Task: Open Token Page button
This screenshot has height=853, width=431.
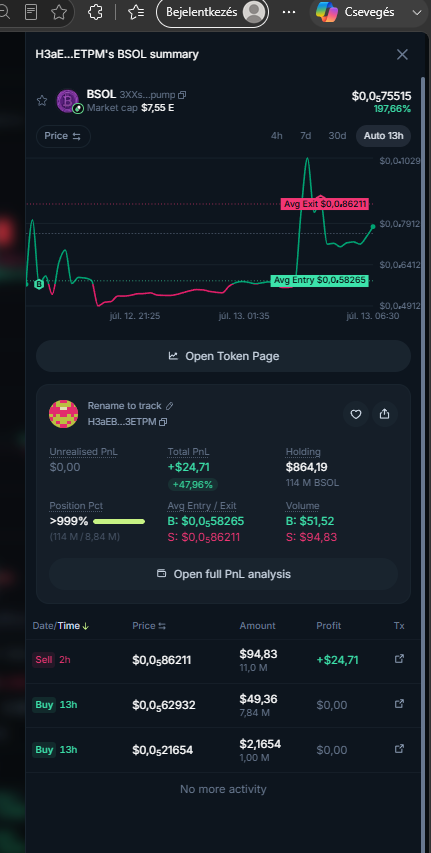Action: point(223,356)
